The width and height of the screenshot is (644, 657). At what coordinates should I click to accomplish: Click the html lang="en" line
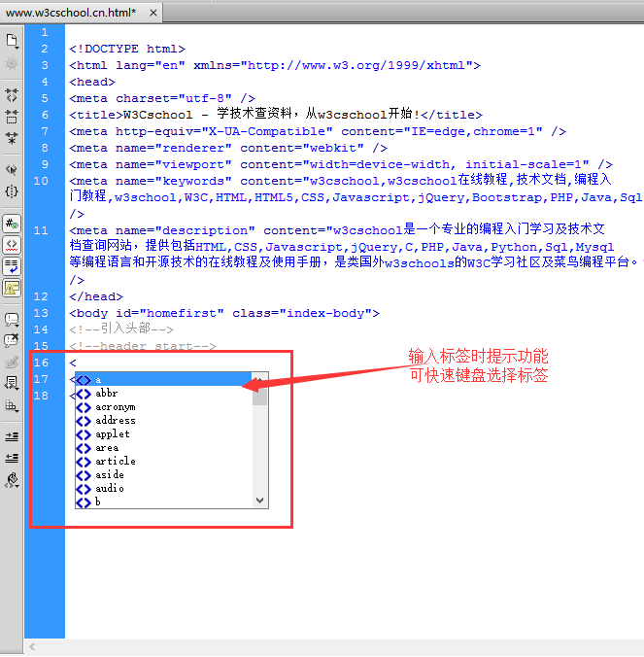pos(275,65)
